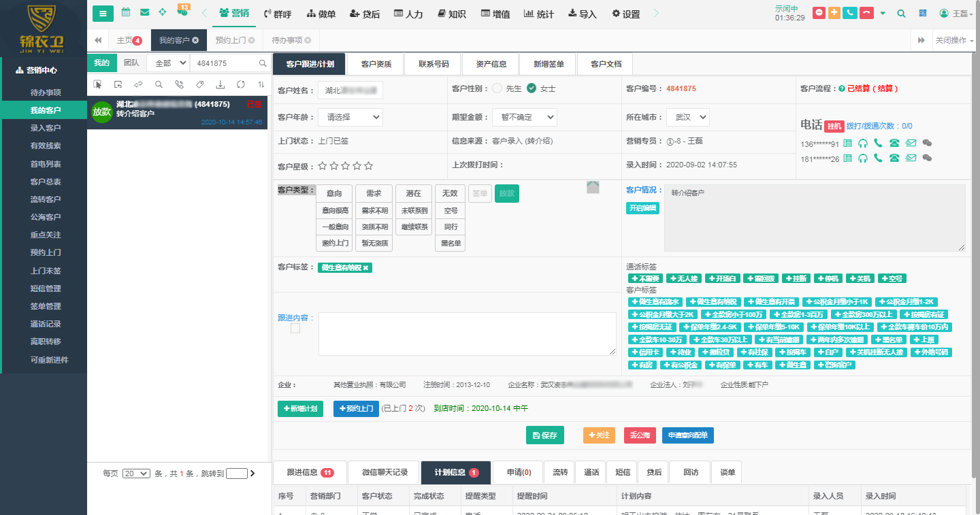Viewport: 980px width, 515px height.
Task: Click the cursor select icon in customer list toolbar
Action: [x=98, y=84]
